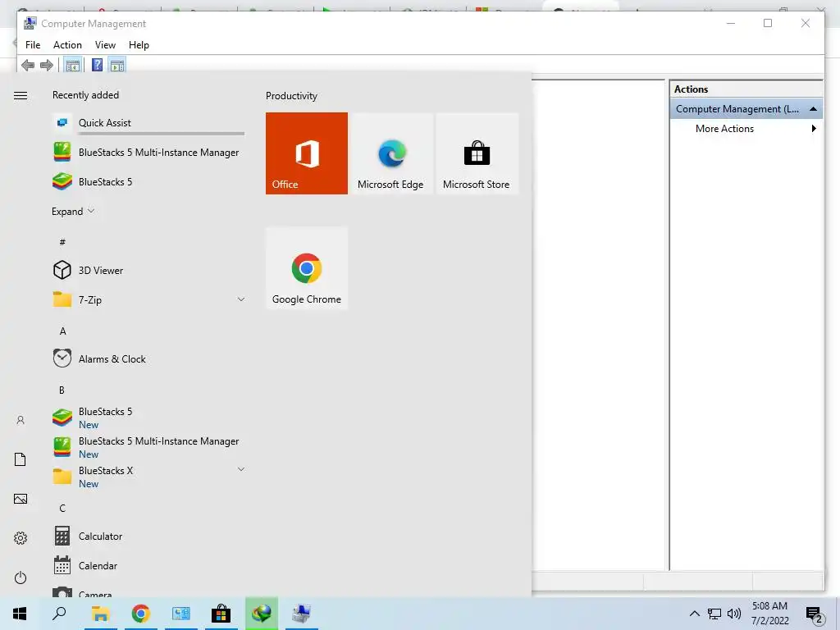Click the Recently added heading
The width and height of the screenshot is (840, 630).
[x=85, y=95]
